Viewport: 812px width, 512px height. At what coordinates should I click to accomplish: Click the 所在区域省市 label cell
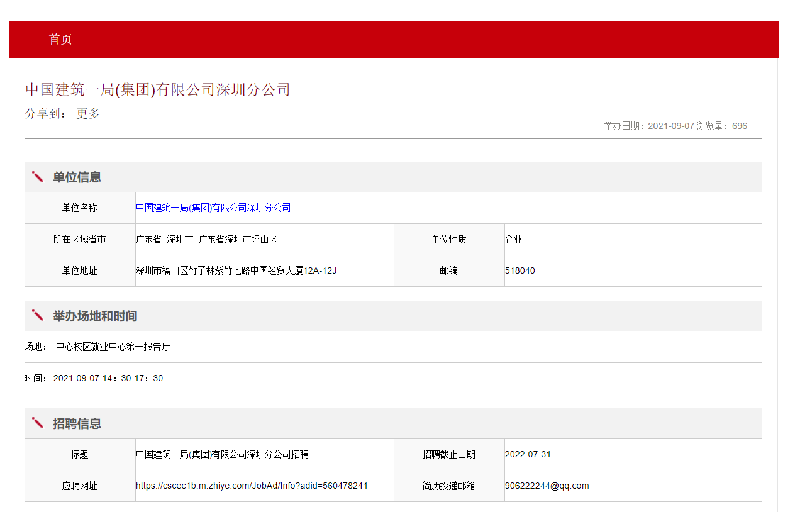80,239
